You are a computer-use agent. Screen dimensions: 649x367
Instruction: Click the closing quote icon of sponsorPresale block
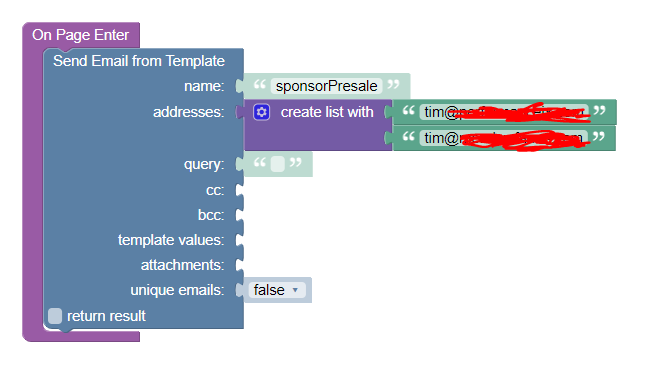(x=393, y=85)
